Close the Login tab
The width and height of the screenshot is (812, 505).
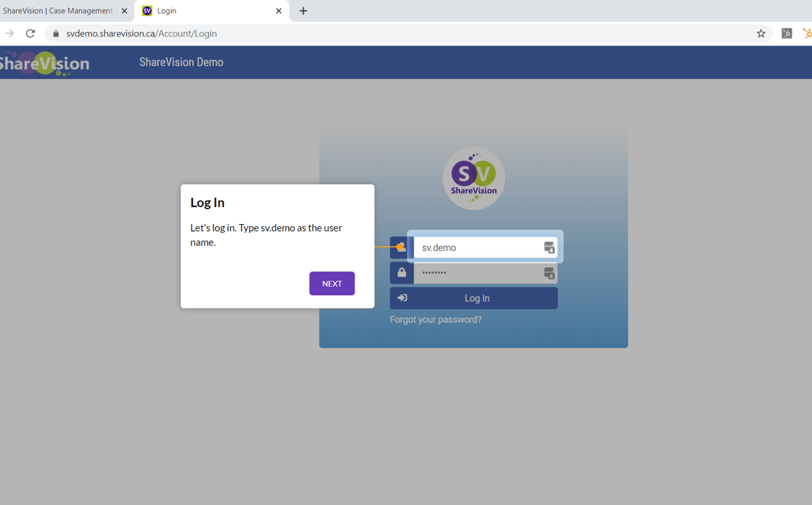(x=278, y=11)
